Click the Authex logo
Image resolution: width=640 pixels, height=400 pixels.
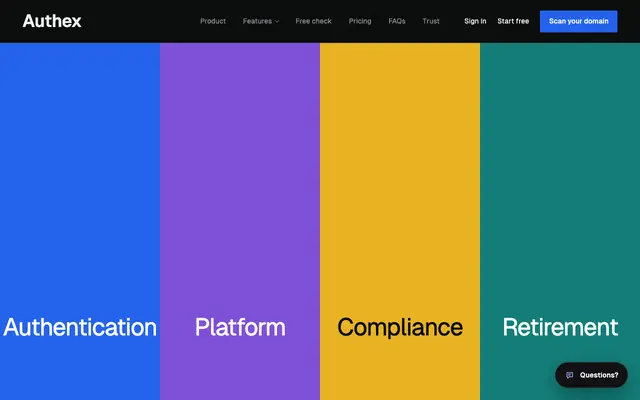(x=52, y=21)
